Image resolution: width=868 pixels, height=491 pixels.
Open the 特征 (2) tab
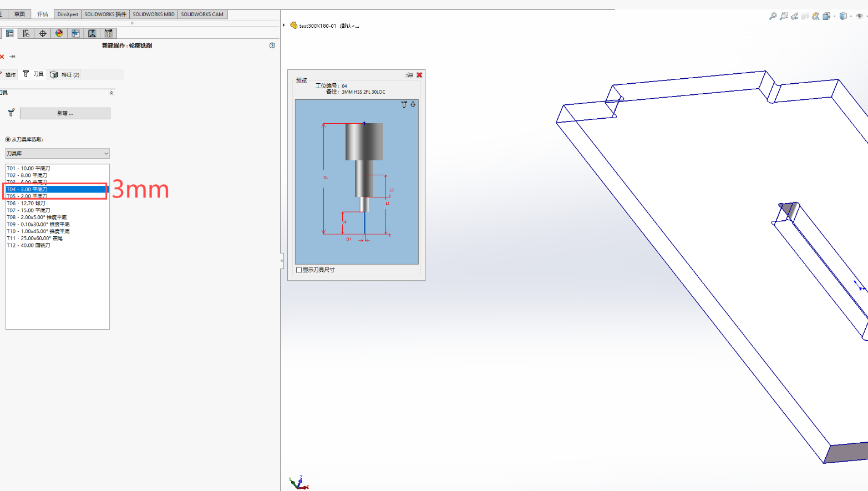tap(65, 74)
